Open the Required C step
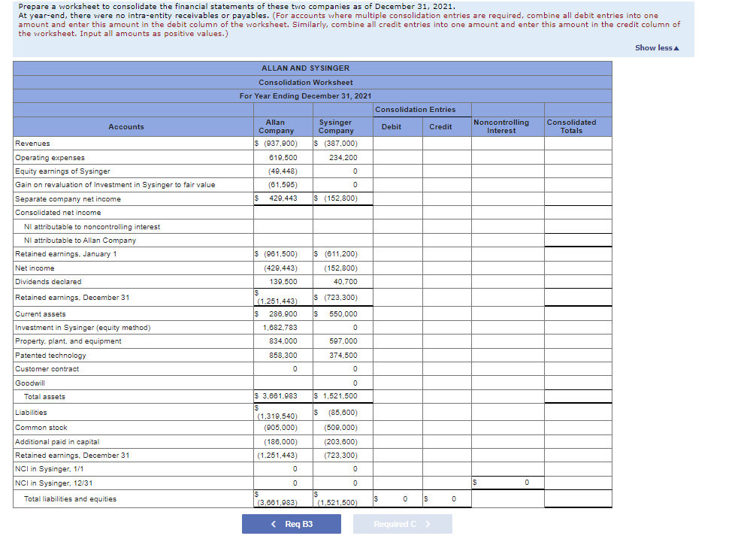756x551 pixels. [403, 524]
